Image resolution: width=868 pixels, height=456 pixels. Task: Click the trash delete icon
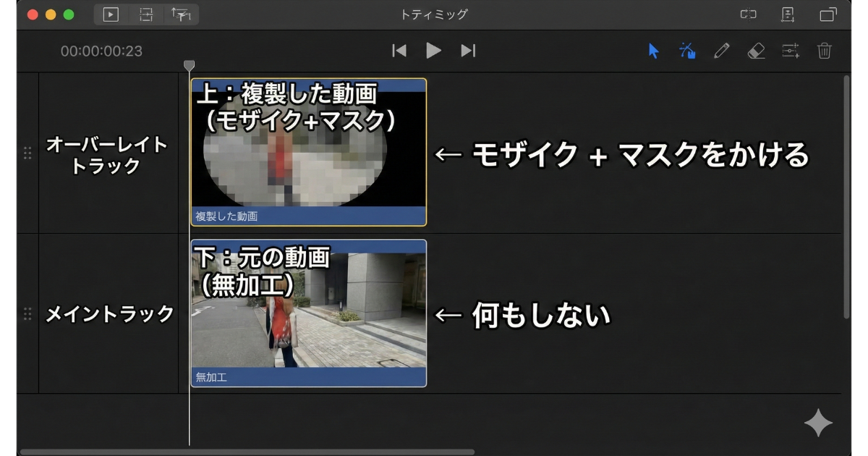point(825,51)
